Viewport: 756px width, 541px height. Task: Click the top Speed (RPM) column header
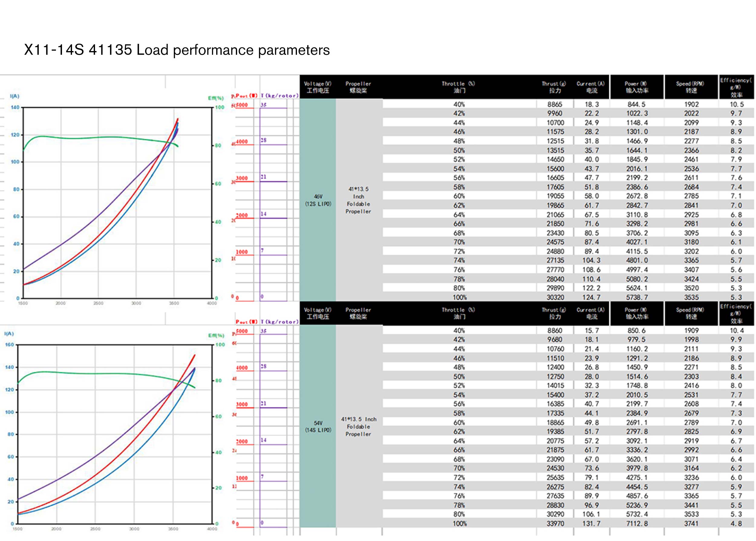pos(690,87)
